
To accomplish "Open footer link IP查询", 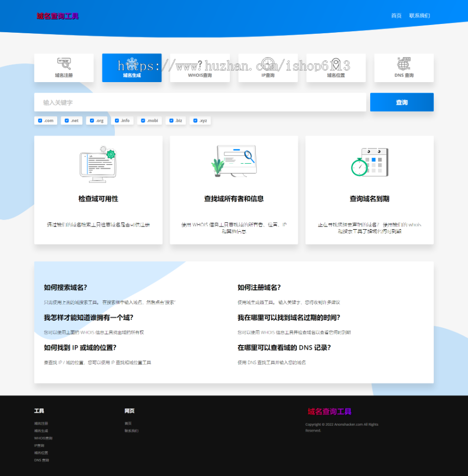I will (x=39, y=446).
